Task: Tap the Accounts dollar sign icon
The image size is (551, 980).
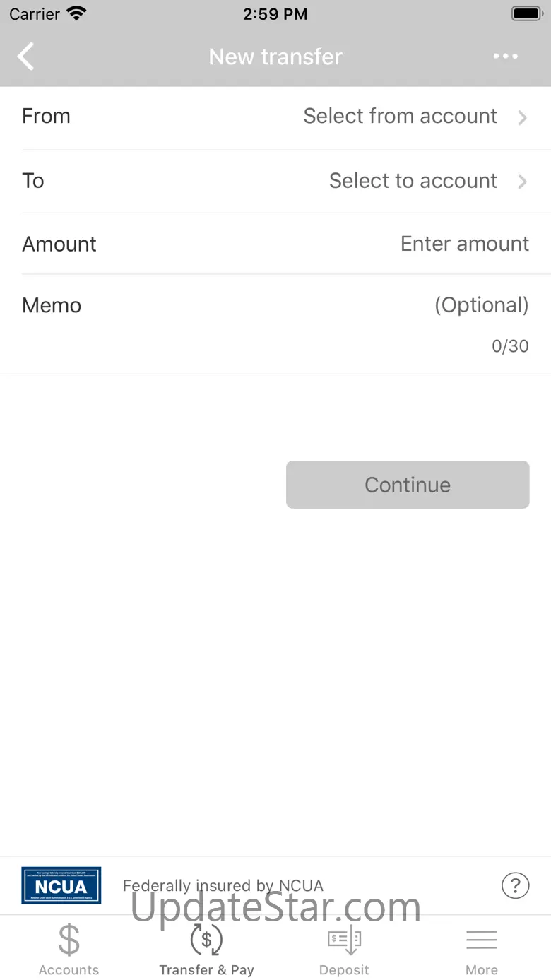Action: [69, 940]
